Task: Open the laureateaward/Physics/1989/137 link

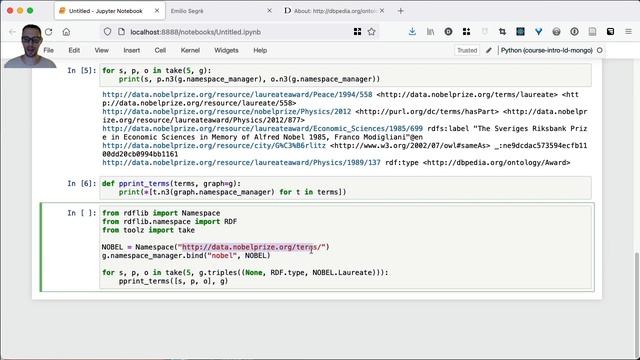Action: [241, 162]
